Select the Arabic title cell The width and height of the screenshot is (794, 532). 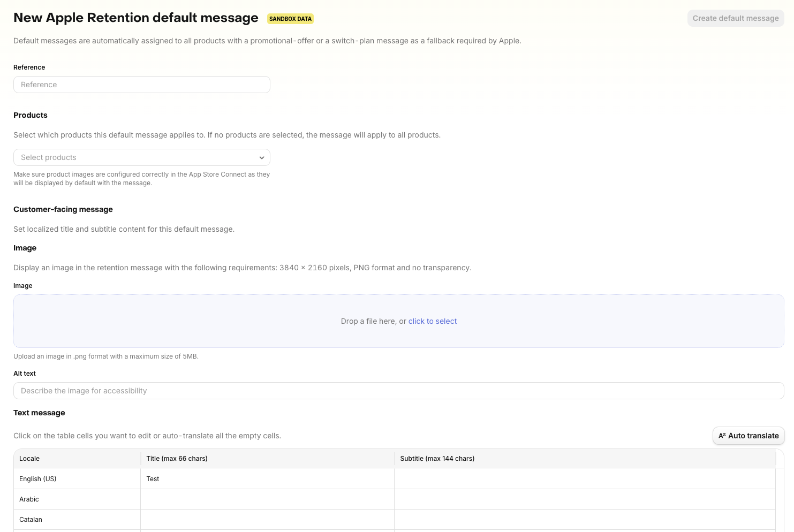[x=267, y=499]
